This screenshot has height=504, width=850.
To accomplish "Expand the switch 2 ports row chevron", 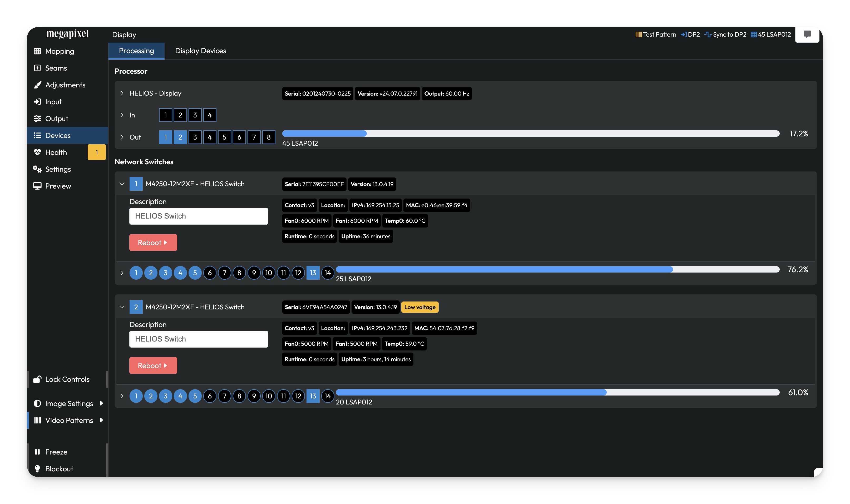I will pyautogui.click(x=122, y=396).
